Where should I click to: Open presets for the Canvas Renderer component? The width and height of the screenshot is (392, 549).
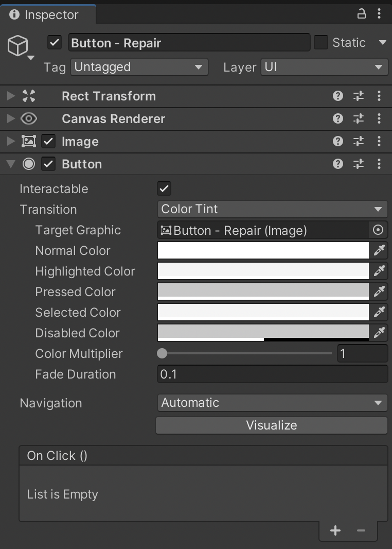coord(359,118)
